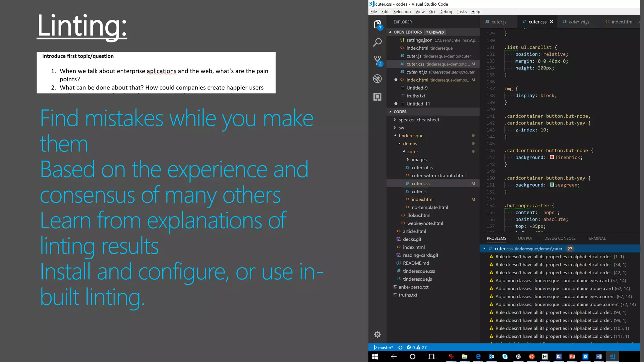644x362 pixels.
Task: Close the cuter.css editor tab
Action: point(552,22)
